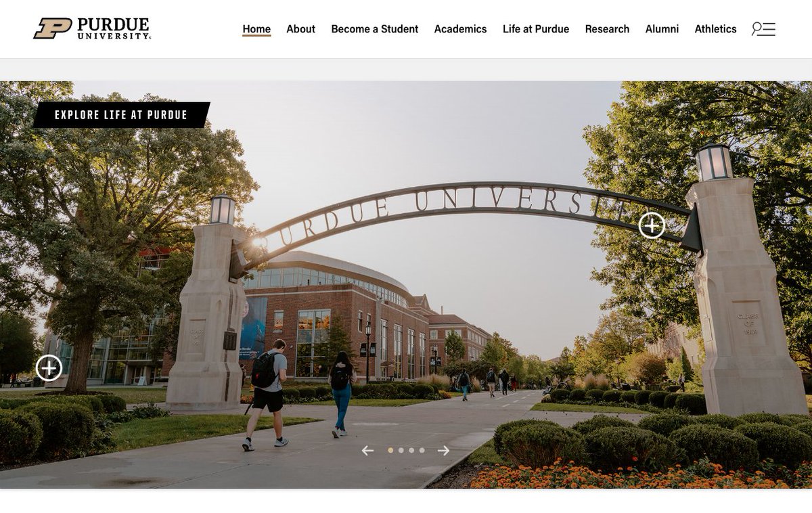Open Become a Student menu

pos(374,29)
